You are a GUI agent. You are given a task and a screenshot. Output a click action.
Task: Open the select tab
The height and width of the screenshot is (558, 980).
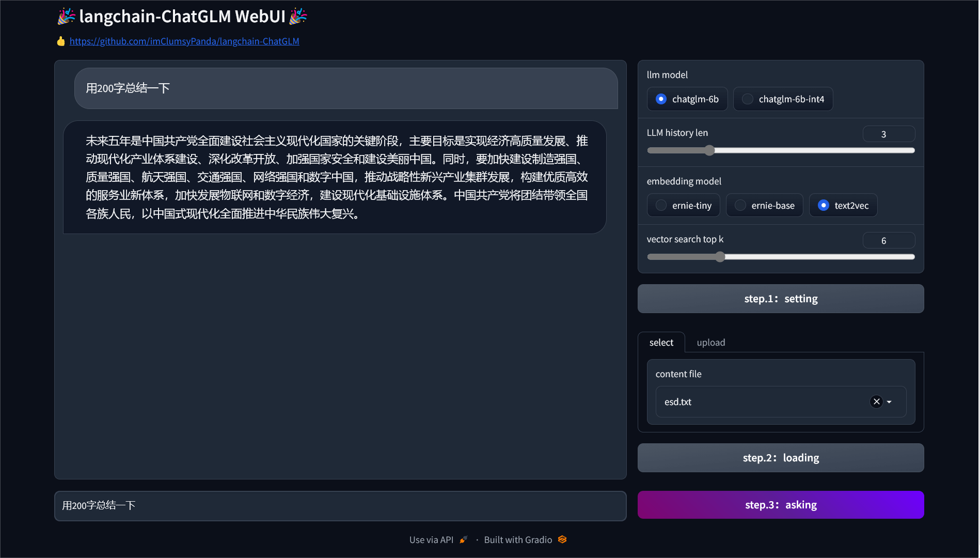click(x=661, y=343)
